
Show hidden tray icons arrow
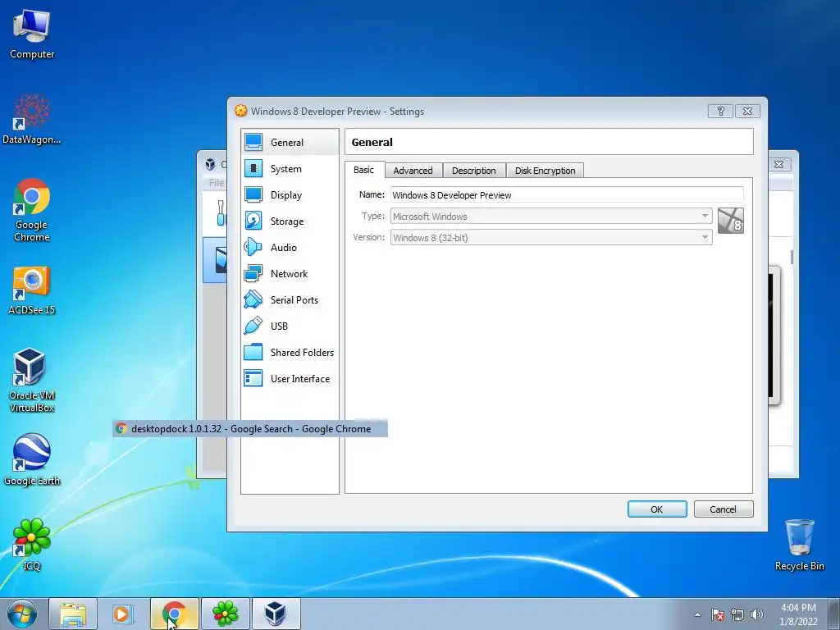point(697,614)
